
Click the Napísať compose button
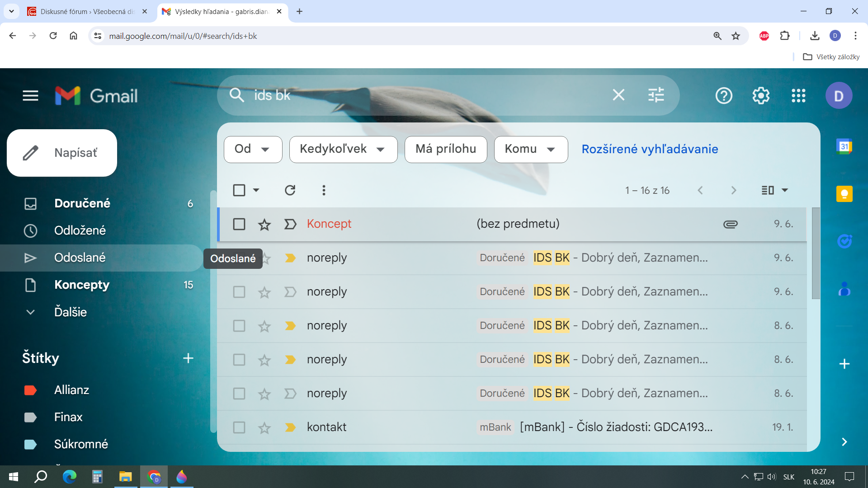pyautogui.click(x=62, y=153)
